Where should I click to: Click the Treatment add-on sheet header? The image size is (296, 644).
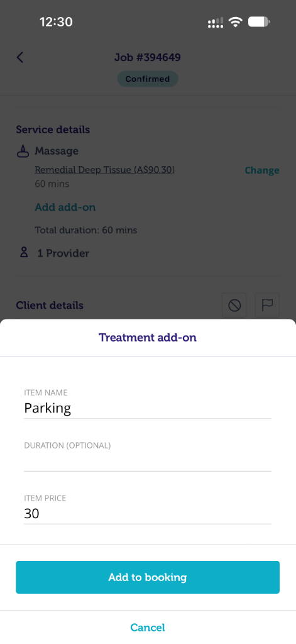pos(148,338)
